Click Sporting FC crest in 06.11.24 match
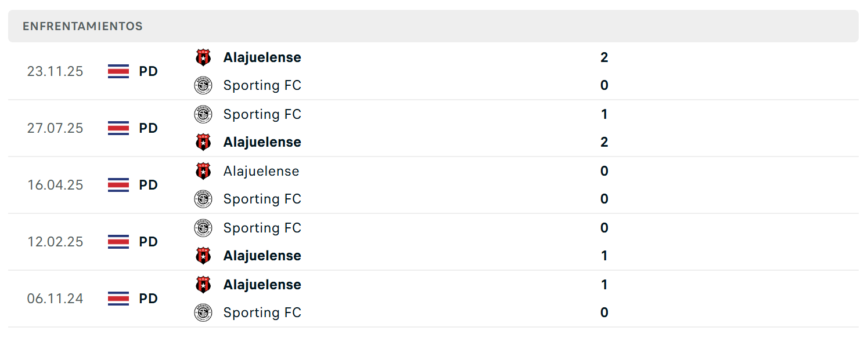The image size is (868, 338). (203, 312)
